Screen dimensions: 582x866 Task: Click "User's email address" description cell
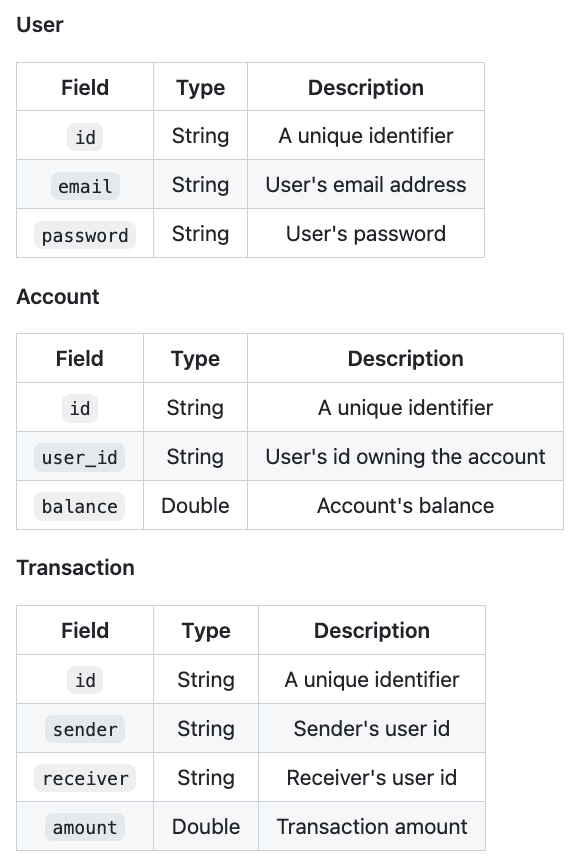366,184
